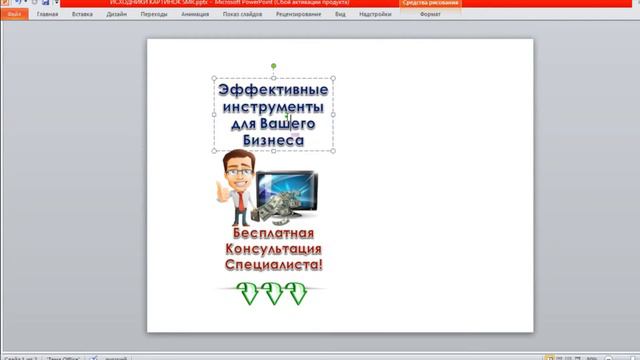This screenshot has height=360, width=640.
Task: Click the bottom-right corner handle of the text box
Action: (x=333, y=151)
